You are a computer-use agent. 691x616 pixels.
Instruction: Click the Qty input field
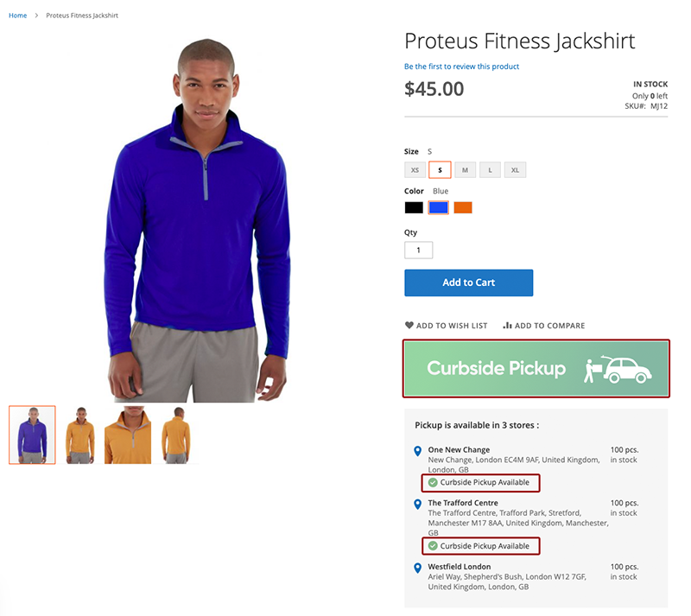(419, 251)
